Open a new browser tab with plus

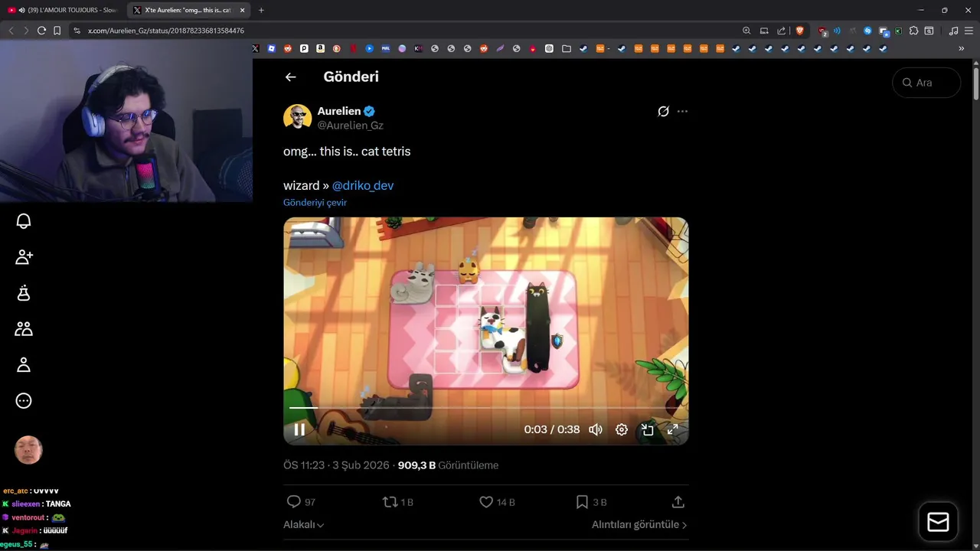point(261,10)
